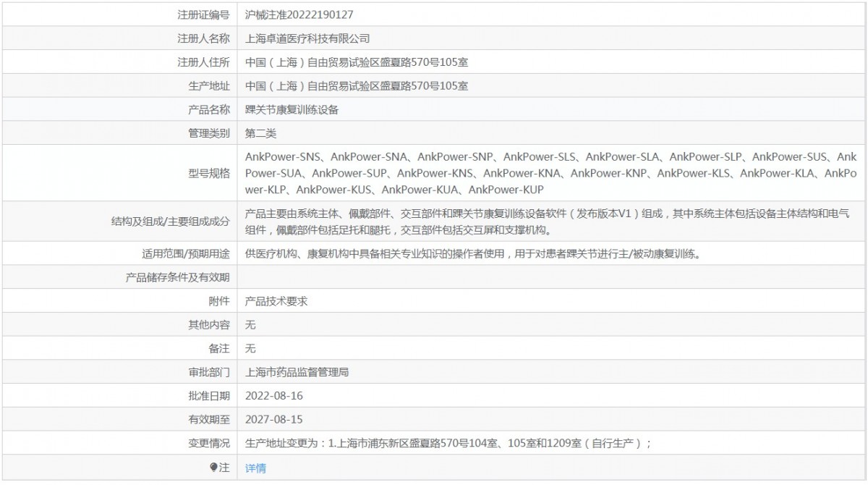Screen dimensions: 868x485
Task: Select the 生产地址变更为 change description text
Action: tap(448, 444)
